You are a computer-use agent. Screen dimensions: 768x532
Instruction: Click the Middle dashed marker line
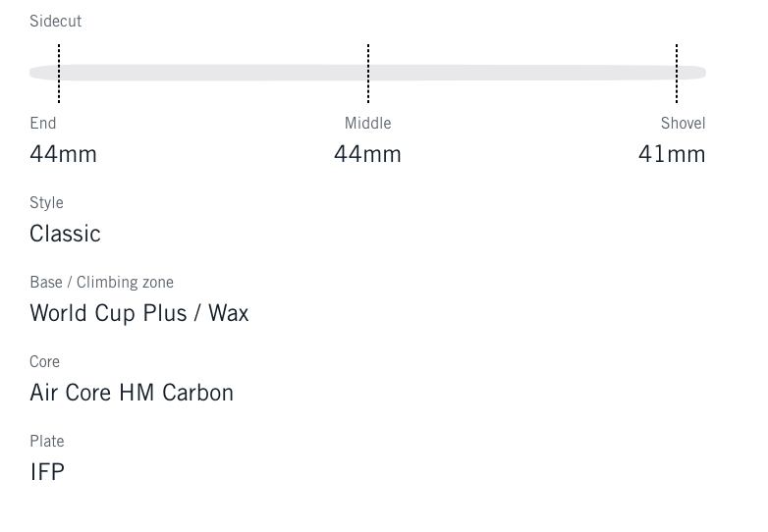(x=368, y=74)
